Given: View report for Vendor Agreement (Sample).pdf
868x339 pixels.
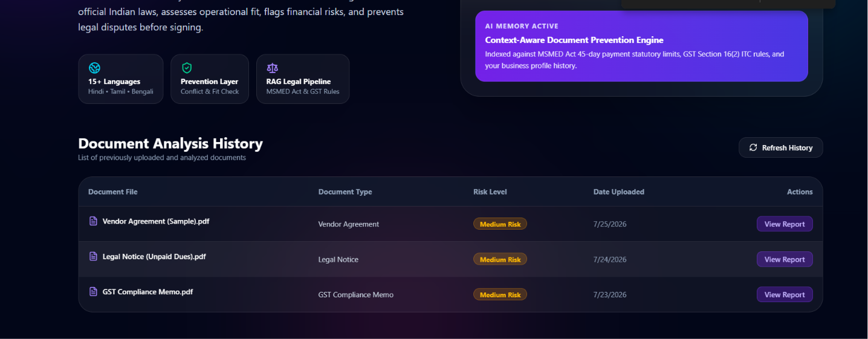Looking at the screenshot, I should click(x=785, y=224).
